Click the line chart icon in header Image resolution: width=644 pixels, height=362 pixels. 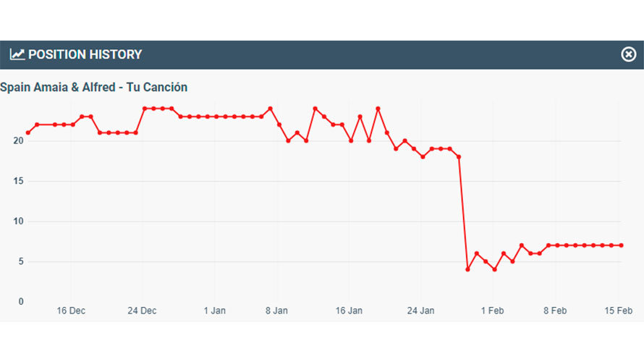17,54
